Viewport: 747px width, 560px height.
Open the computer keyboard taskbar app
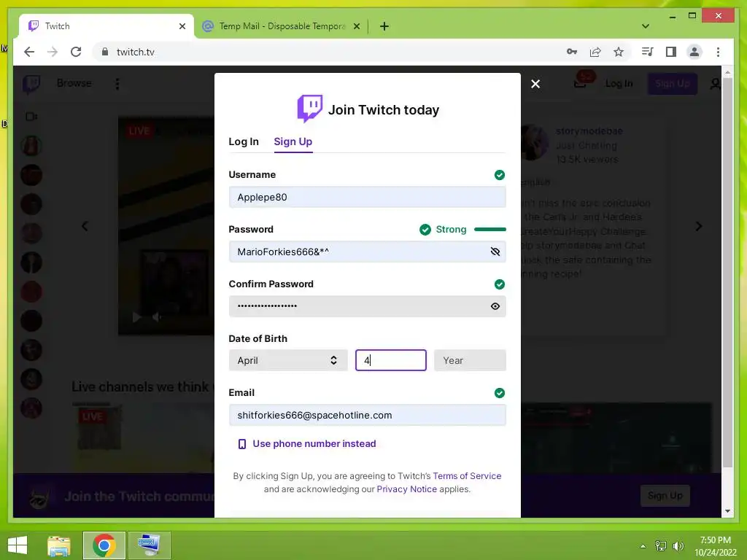[149, 545]
